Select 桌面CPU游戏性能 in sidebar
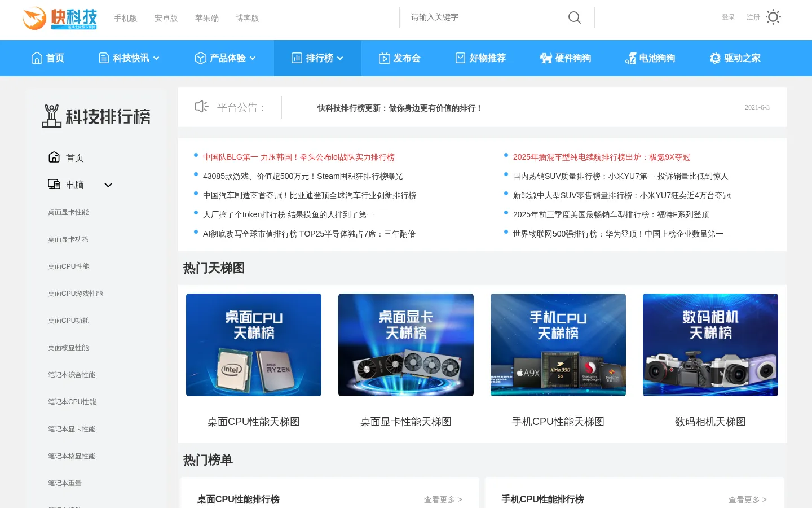The width and height of the screenshot is (812, 508). point(76,294)
